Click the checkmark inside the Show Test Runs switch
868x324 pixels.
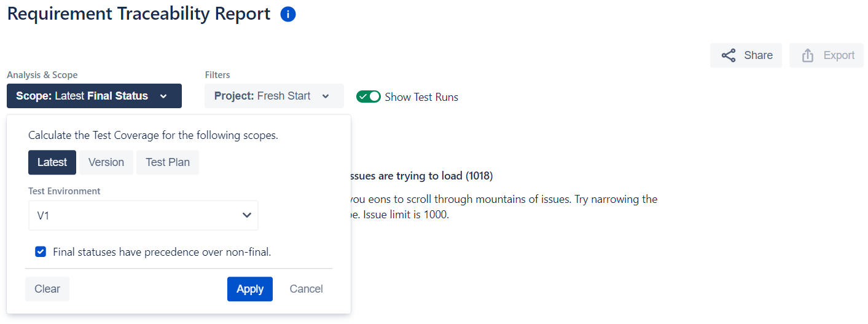(x=363, y=97)
